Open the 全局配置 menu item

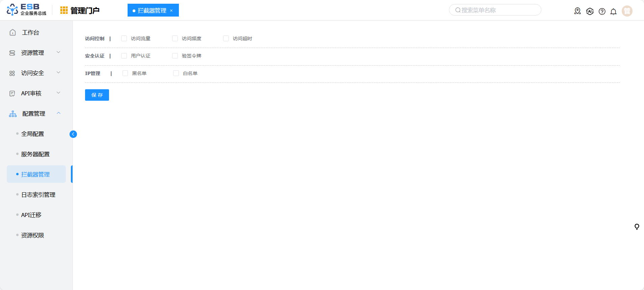coord(33,134)
